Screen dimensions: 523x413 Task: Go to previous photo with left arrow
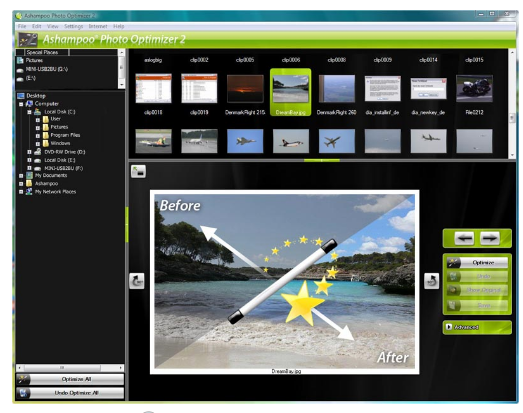464,238
